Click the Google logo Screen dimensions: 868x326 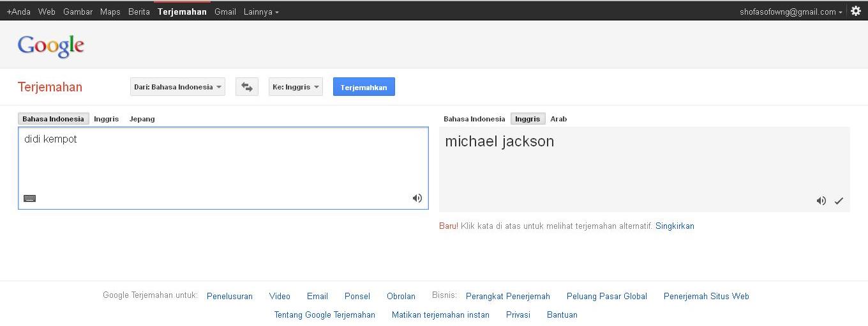(51, 46)
